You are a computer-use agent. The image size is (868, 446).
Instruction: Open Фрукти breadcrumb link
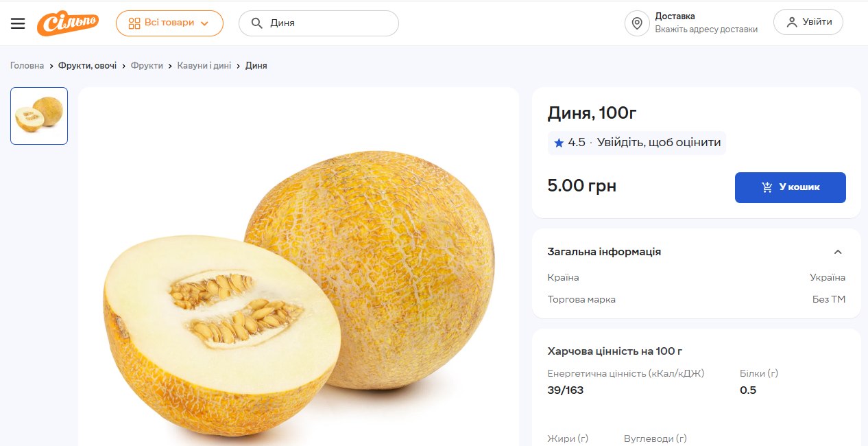tap(147, 66)
